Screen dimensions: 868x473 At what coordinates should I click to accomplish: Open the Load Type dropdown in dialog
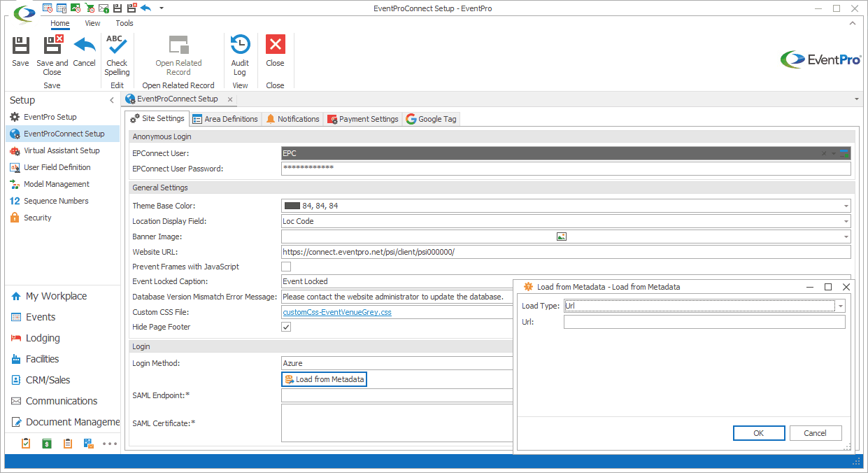tap(840, 306)
